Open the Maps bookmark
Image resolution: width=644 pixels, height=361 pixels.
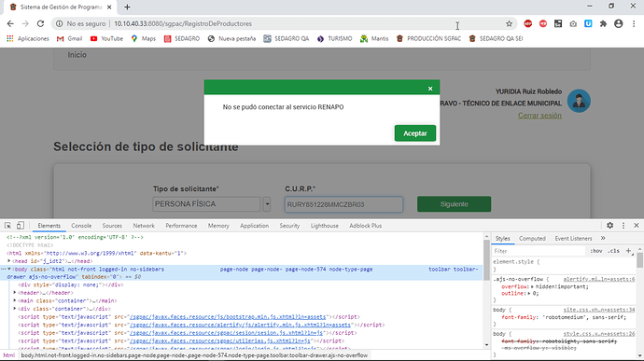144,38
